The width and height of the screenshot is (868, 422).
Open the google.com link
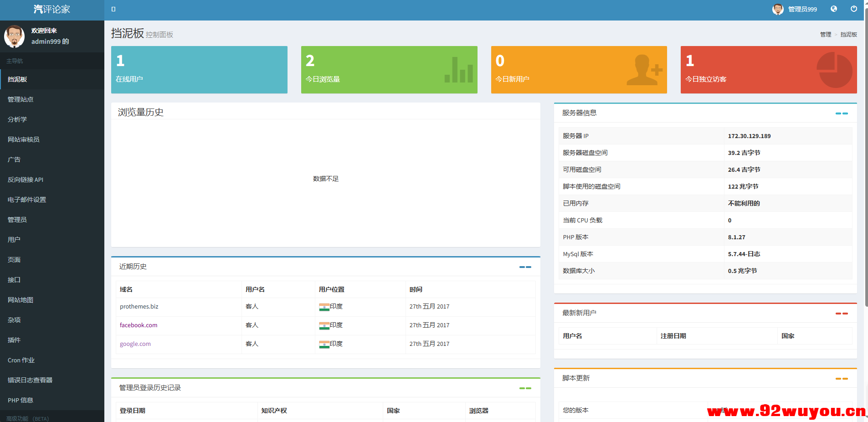tap(135, 344)
